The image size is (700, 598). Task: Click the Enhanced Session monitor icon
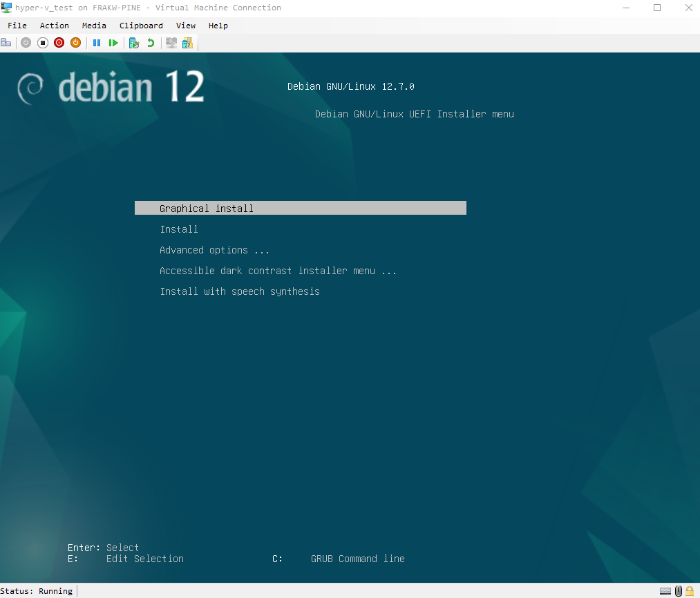point(171,43)
